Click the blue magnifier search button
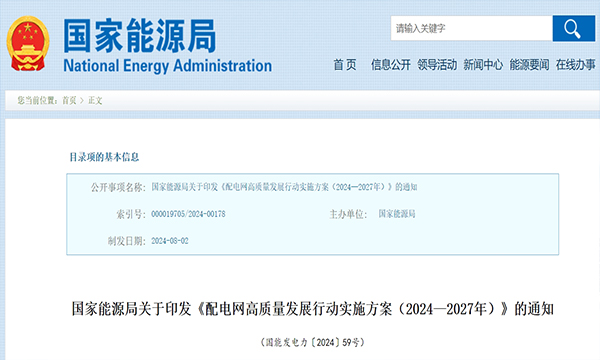Screen dimensions: 600x360 pyautogui.click(x=574, y=28)
